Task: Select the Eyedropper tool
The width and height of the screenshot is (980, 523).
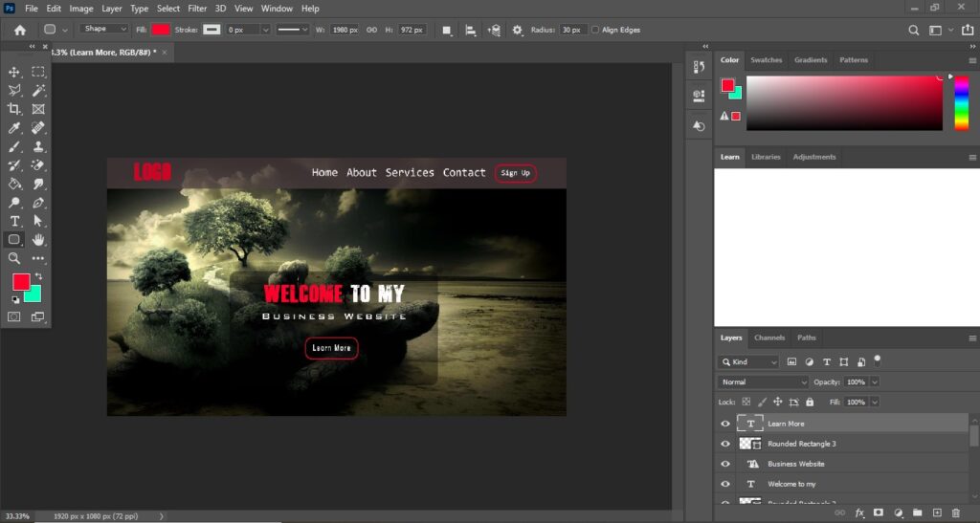Action: coord(13,128)
